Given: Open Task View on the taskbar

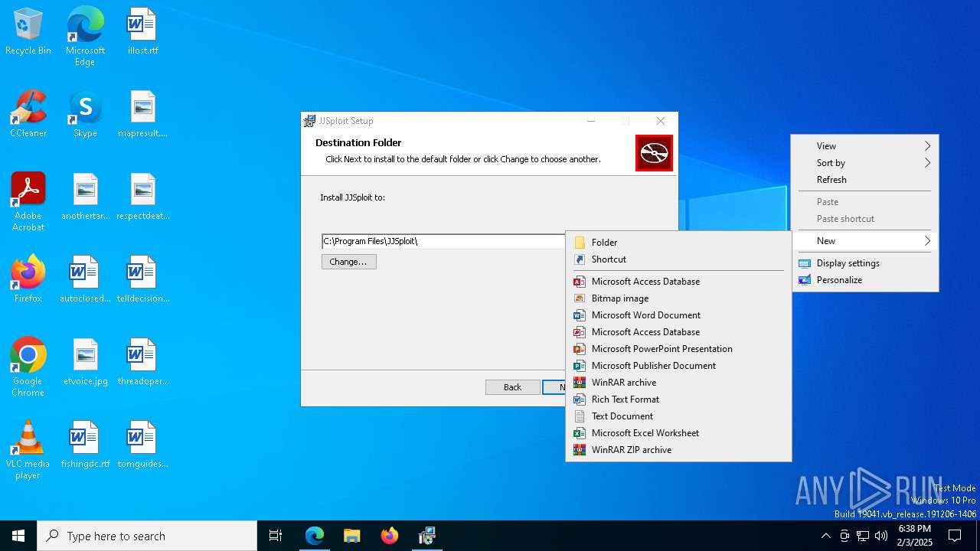Looking at the screenshot, I should (x=276, y=536).
